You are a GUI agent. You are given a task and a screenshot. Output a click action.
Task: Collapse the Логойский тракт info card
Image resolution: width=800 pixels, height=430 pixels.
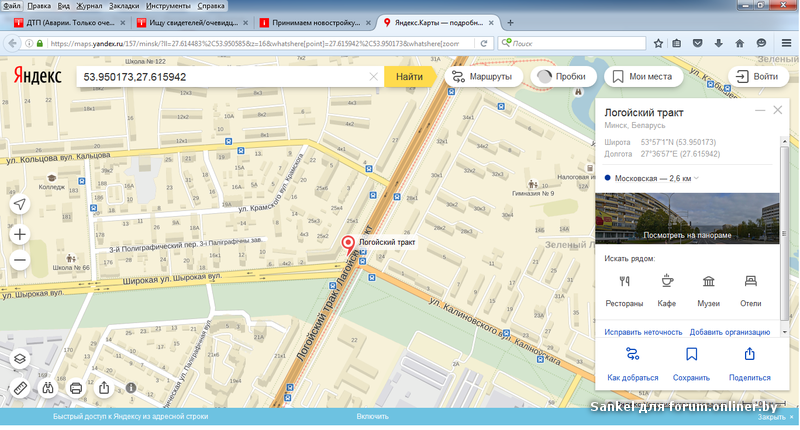tap(760, 110)
